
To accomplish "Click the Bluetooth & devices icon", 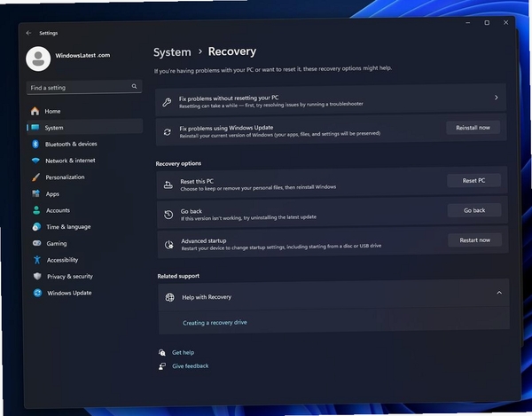I will (35, 144).
